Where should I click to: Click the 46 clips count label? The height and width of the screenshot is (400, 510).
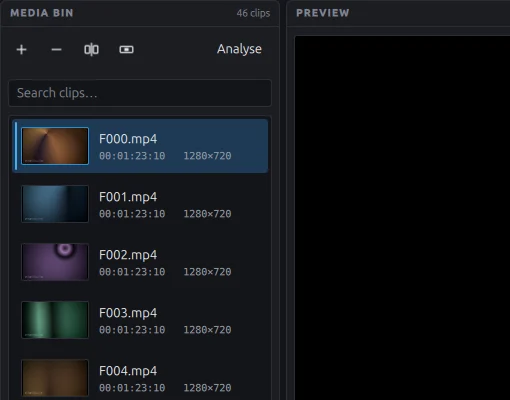253,13
